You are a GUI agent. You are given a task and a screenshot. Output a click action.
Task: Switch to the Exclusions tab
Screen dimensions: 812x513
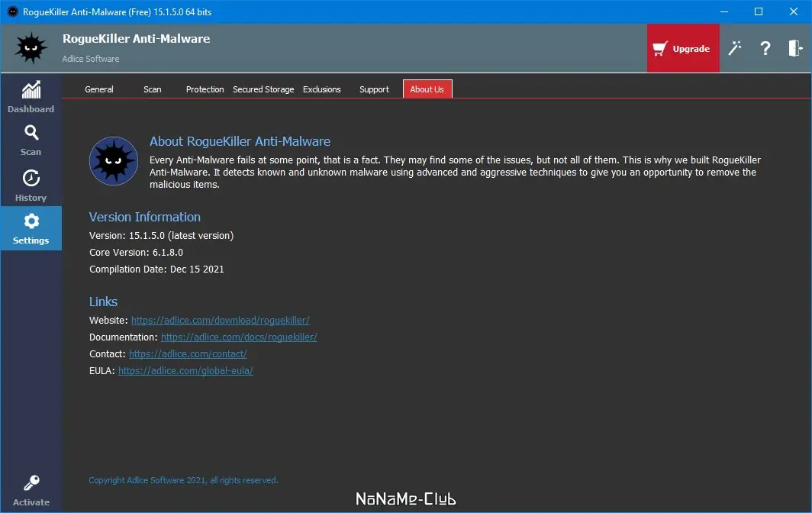click(x=321, y=89)
